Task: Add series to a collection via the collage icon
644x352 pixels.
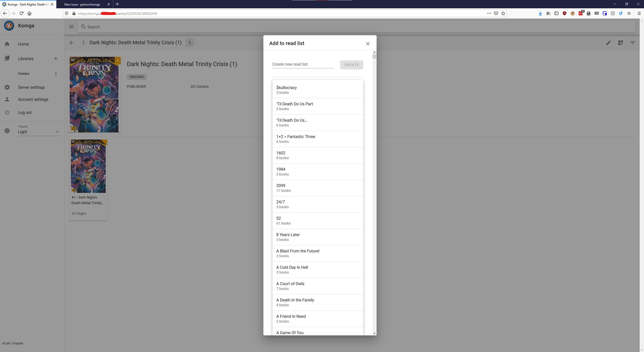Action: (620, 43)
